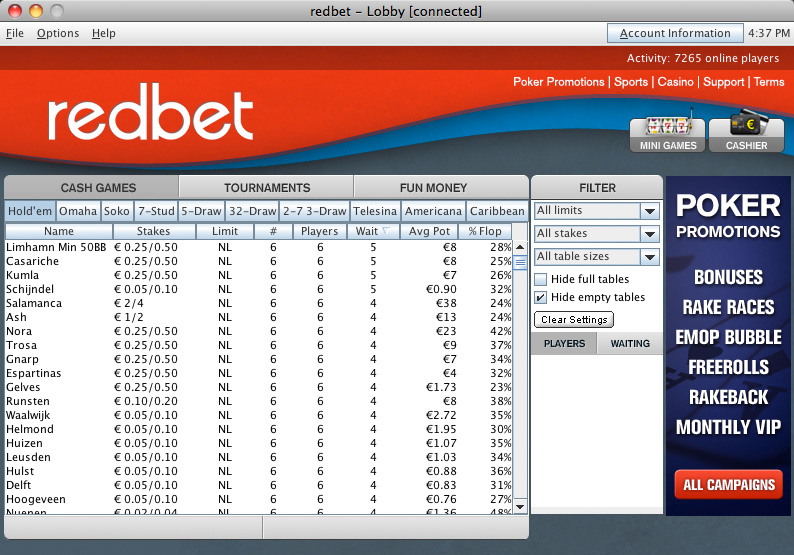Click Bonuses in promotions banner
The width and height of the screenshot is (794, 555).
point(728,277)
